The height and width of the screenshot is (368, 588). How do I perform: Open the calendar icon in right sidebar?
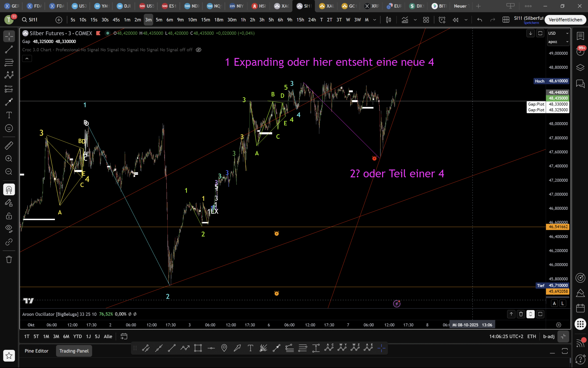(x=580, y=308)
